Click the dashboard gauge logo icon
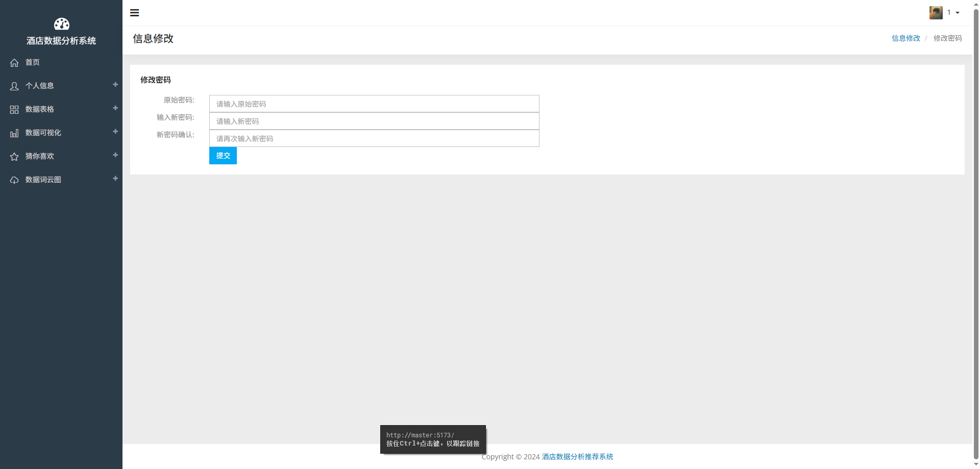 (61, 24)
